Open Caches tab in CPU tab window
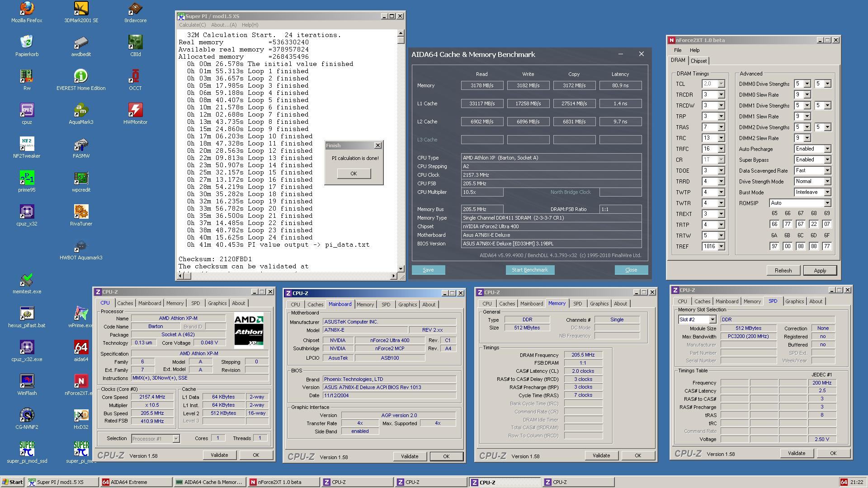Image resolution: width=868 pixels, height=488 pixels. pyautogui.click(x=125, y=303)
